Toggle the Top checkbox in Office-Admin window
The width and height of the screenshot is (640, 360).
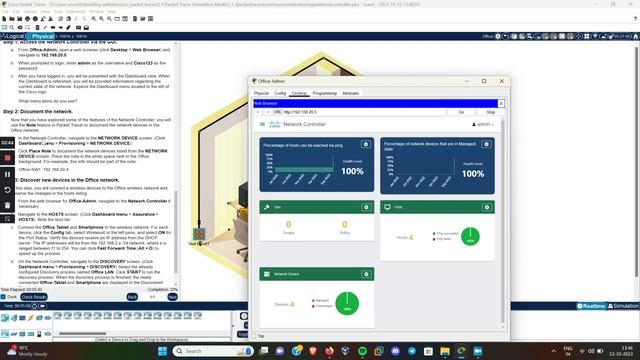pos(254,336)
